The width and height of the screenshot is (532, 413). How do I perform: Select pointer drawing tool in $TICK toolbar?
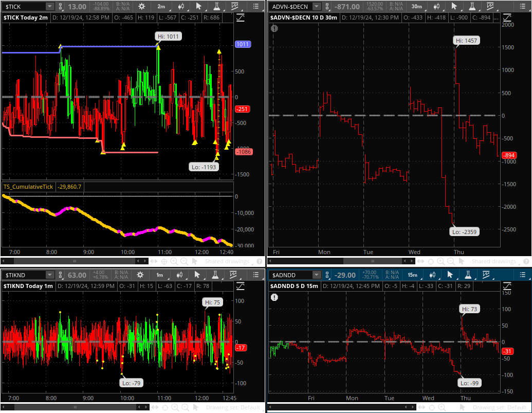(199, 7)
